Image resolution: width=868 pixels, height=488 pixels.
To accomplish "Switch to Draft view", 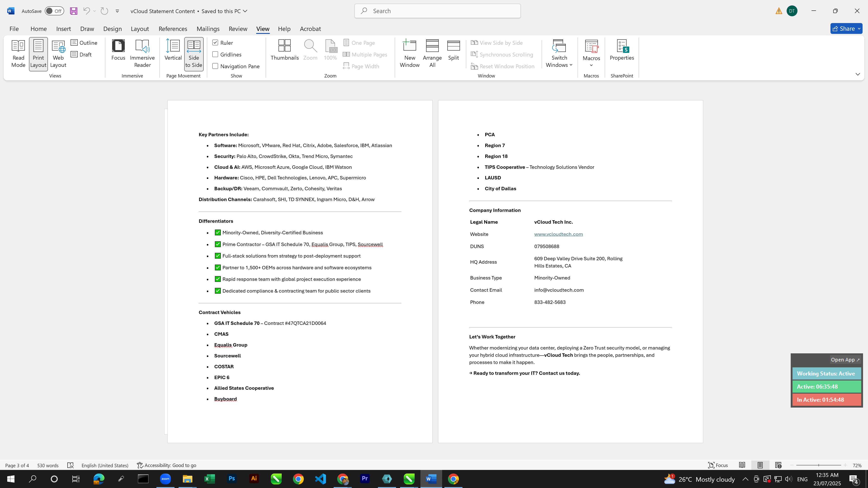I will pyautogui.click(x=81, y=54).
